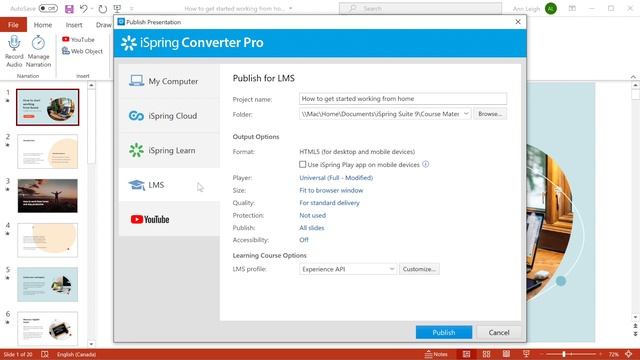The image size is (640, 360).
Task: Open Manage Narration stopwatch tool
Action: (x=38, y=43)
